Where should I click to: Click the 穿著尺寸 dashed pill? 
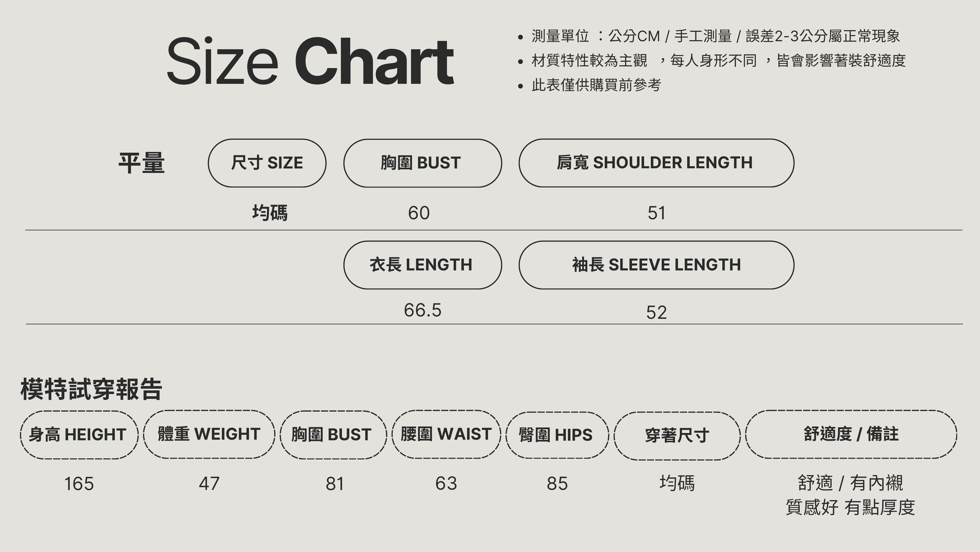tap(677, 436)
